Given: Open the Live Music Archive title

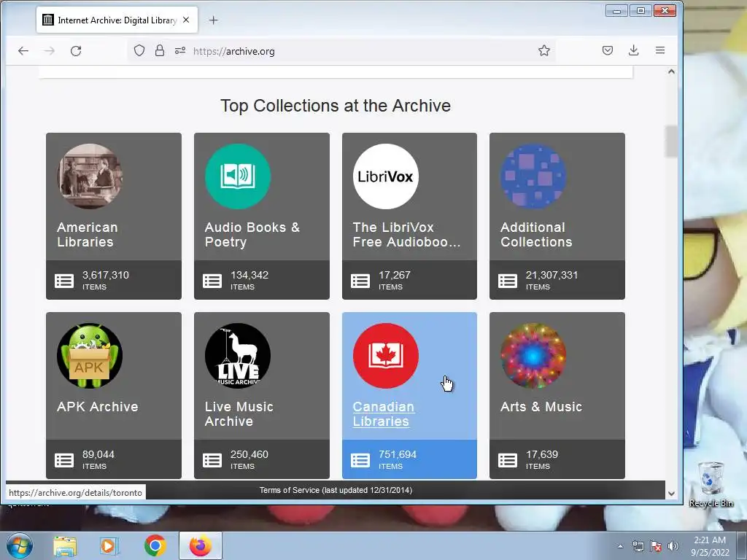Looking at the screenshot, I should [x=239, y=414].
